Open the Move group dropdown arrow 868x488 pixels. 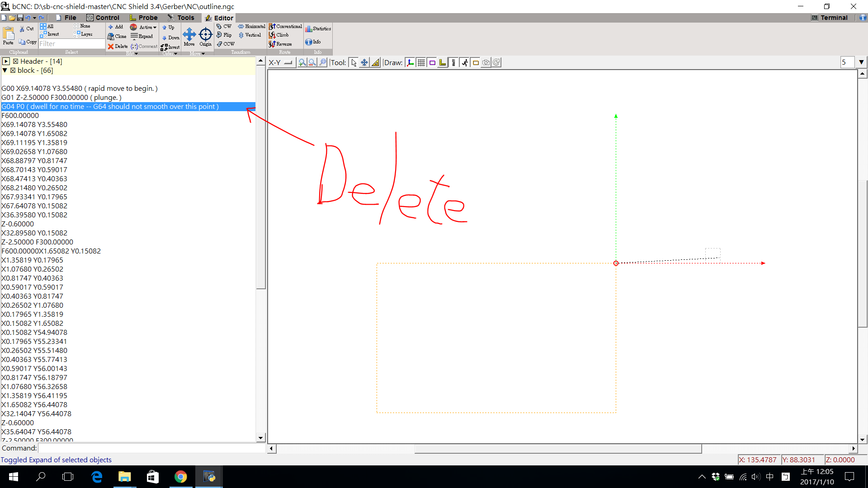tap(203, 53)
